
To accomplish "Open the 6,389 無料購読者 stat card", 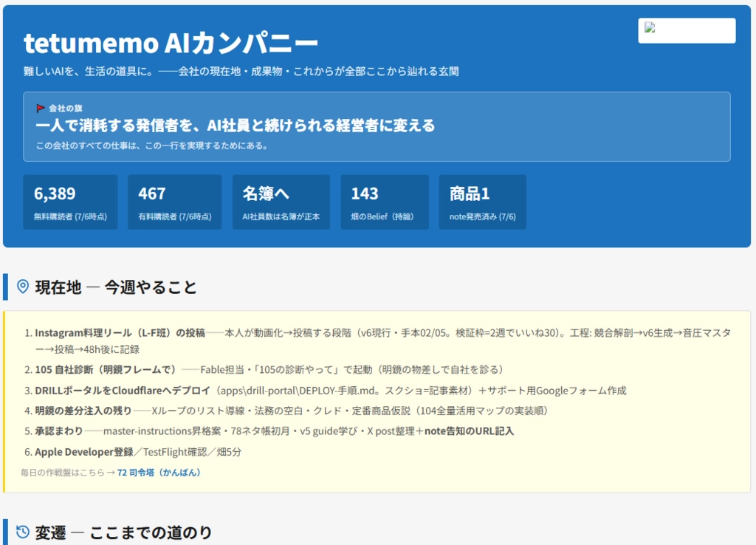I will (70, 202).
